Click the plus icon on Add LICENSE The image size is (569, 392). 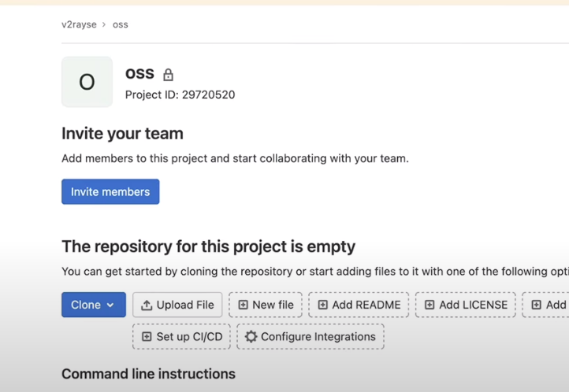[x=430, y=305]
